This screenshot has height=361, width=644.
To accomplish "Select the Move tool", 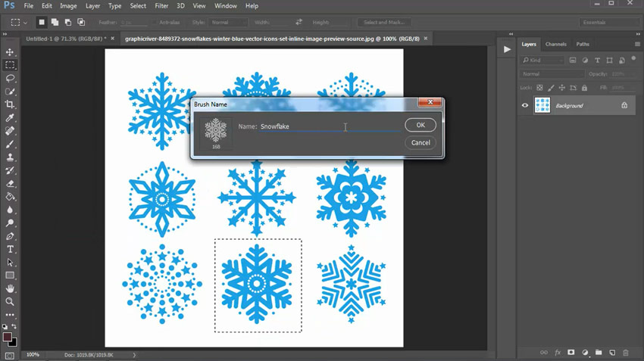I will (10, 52).
